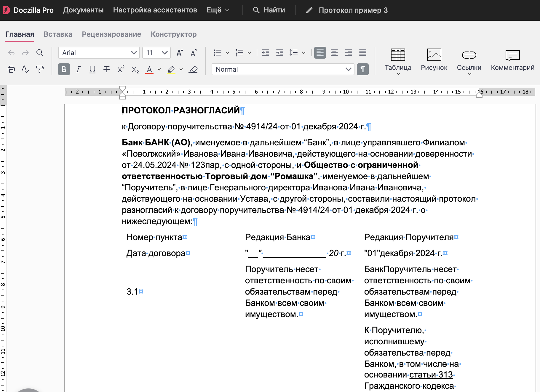This screenshot has height=392, width=540.
Task: Open the Normal style dropdown
Action: click(x=283, y=69)
